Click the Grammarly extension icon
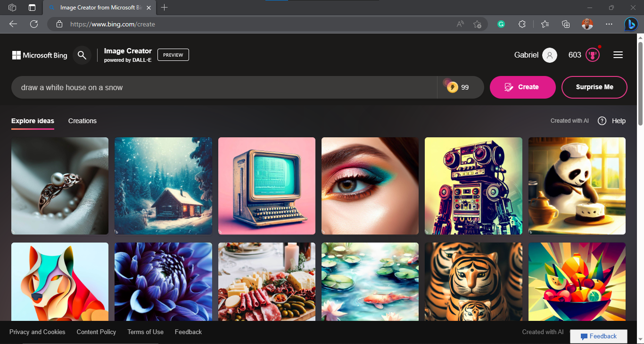Screen dimensions: 644x344 [x=501, y=24]
